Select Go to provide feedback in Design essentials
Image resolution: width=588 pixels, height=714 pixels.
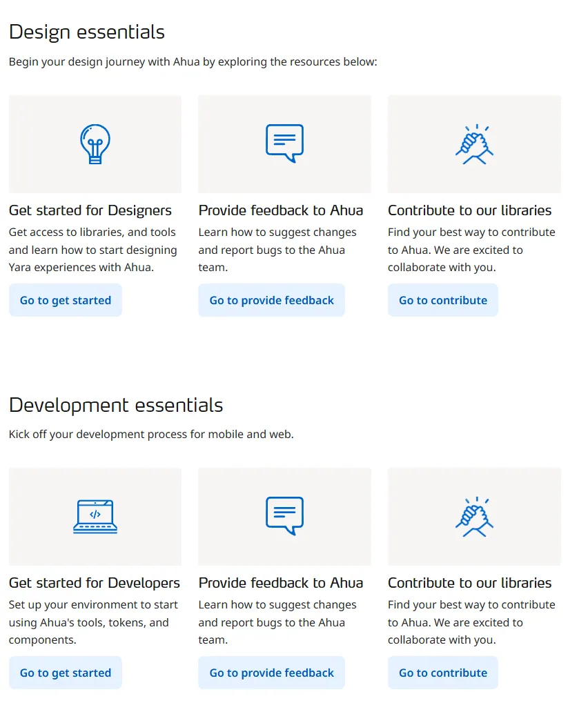point(271,300)
